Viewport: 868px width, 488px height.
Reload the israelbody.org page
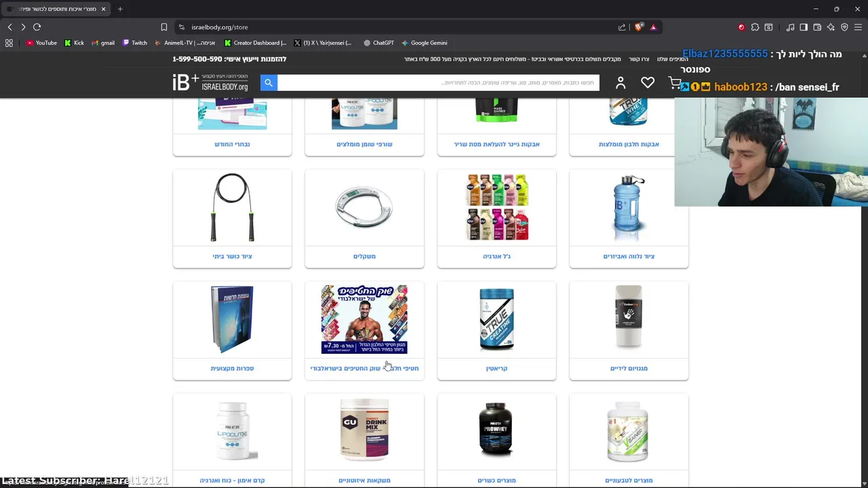click(x=37, y=27)
